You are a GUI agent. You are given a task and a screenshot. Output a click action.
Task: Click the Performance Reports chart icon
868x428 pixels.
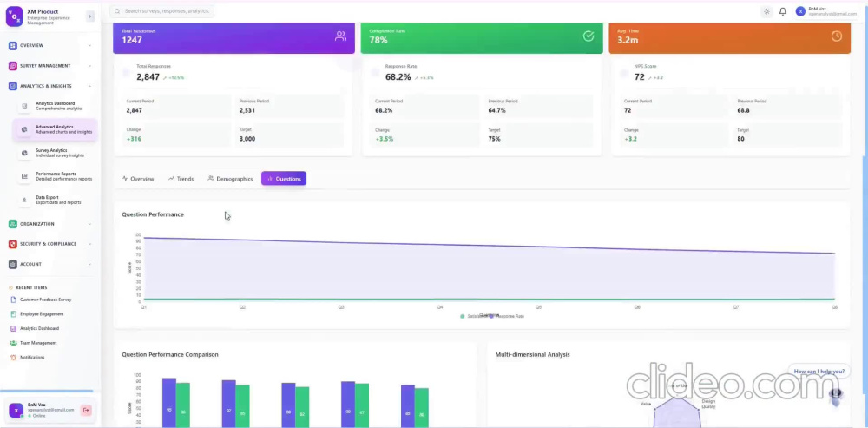[24, 176]
